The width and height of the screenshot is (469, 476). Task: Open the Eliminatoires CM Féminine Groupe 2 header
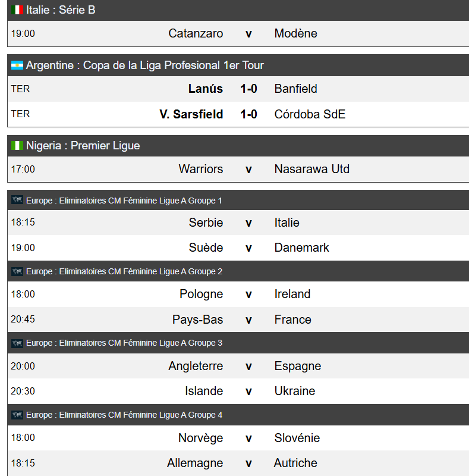(x=124, y=272)
